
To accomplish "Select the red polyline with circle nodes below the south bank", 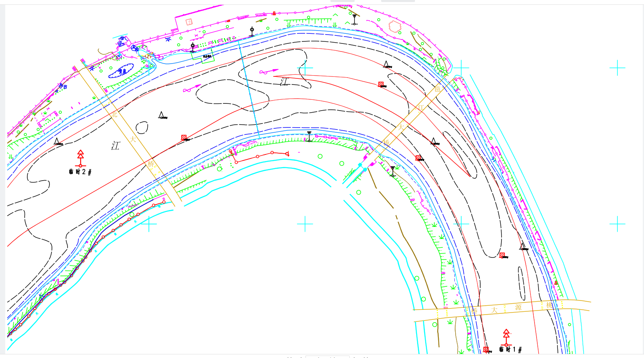I will (258, 156).
